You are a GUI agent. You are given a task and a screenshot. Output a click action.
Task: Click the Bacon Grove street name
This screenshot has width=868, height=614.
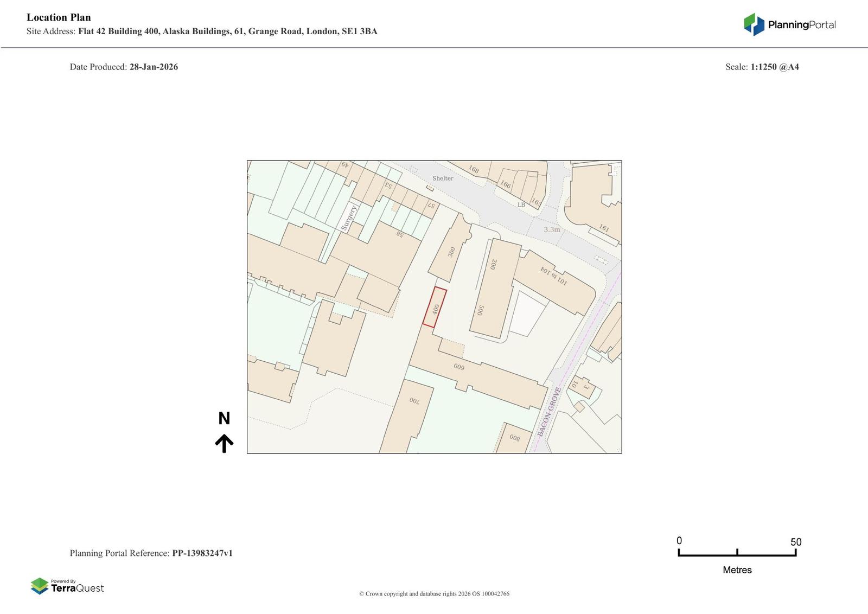(x=548, y=412)
